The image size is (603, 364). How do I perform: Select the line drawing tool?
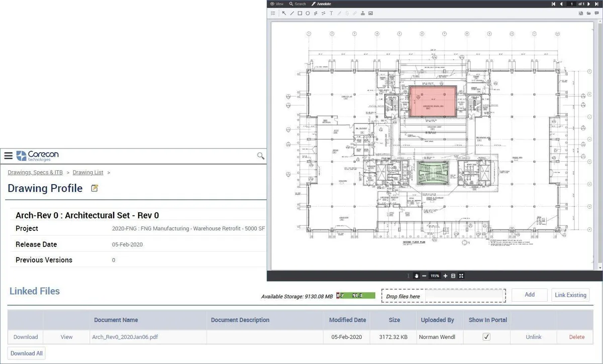[292, 13]
